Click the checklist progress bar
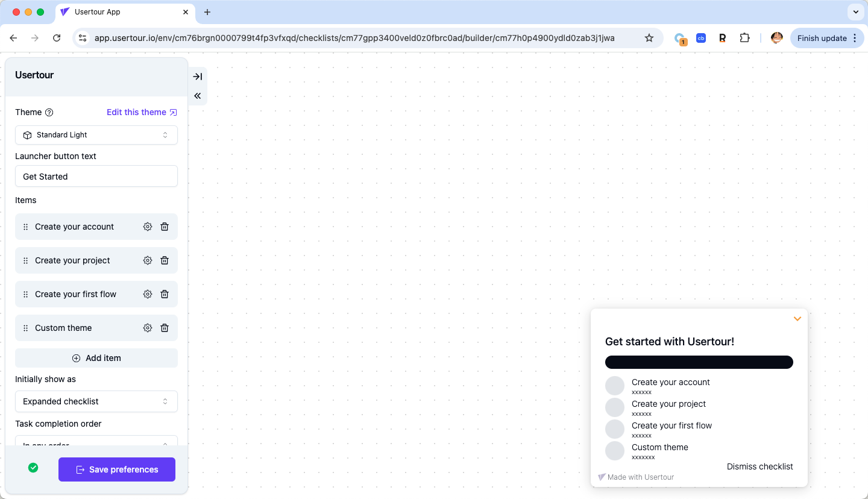This screenshot has width=868, height=499. [699, 362]
